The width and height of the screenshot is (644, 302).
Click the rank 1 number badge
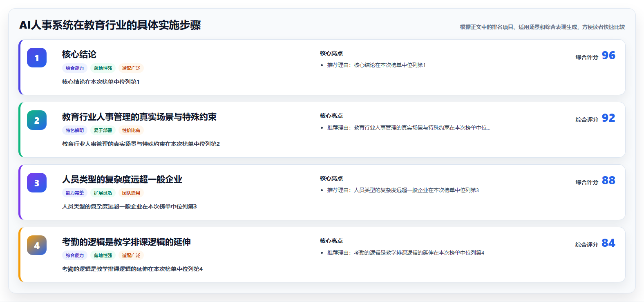pyautogui.click(x=37, y=58)
